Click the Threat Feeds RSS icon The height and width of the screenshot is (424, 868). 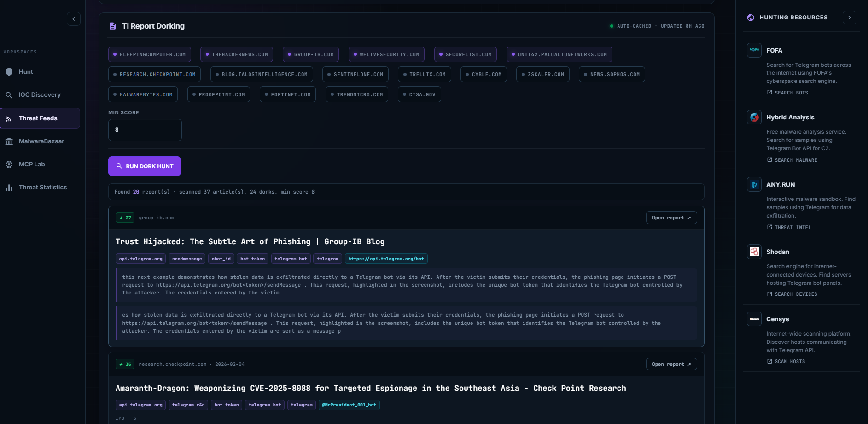click(x=9, y=119)
